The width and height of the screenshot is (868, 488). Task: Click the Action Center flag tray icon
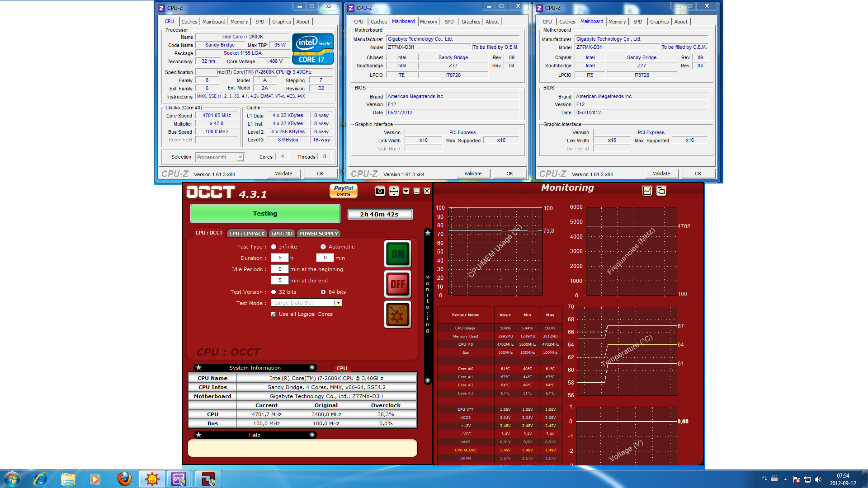(797, 479)
